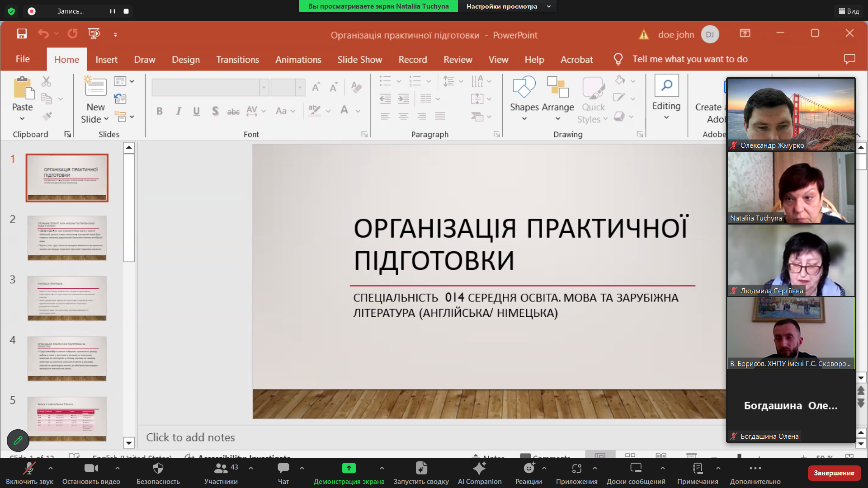This screenshot has height=488, width=868.
Task: Toggle Italic formatting
Action: pyautogui.click(x=179, y=111)
